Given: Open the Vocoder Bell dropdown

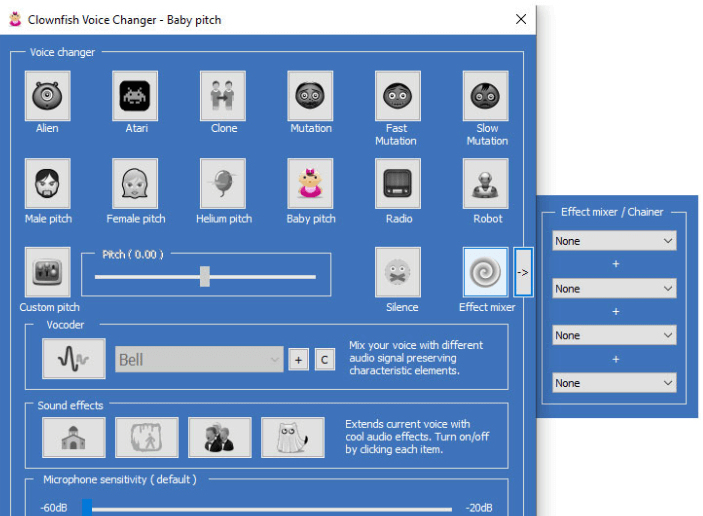Looking at the screenshot, I should 200,360.
